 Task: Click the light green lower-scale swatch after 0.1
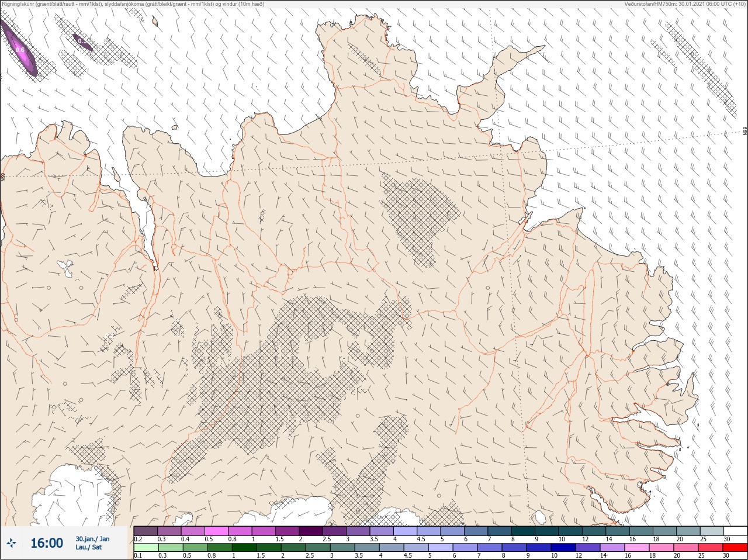(x=146, y=547)
